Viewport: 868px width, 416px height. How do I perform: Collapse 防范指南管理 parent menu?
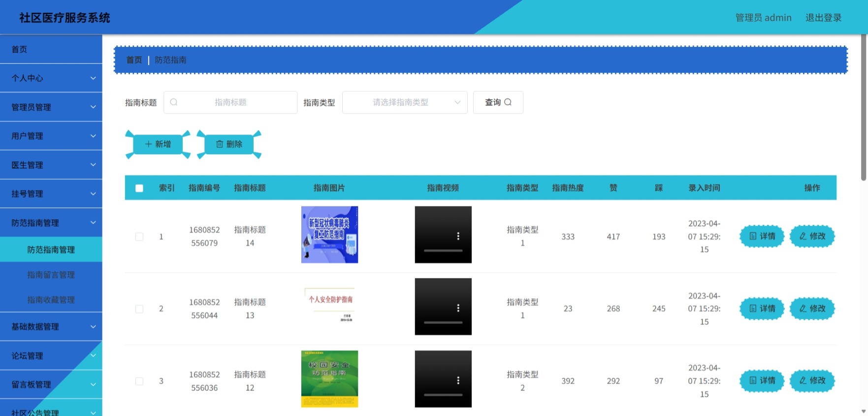click(51, 223)
